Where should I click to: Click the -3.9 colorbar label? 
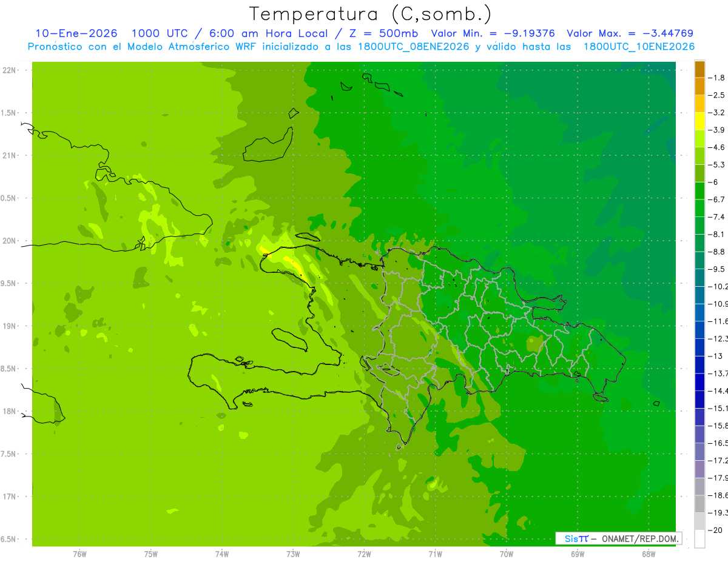718,130
